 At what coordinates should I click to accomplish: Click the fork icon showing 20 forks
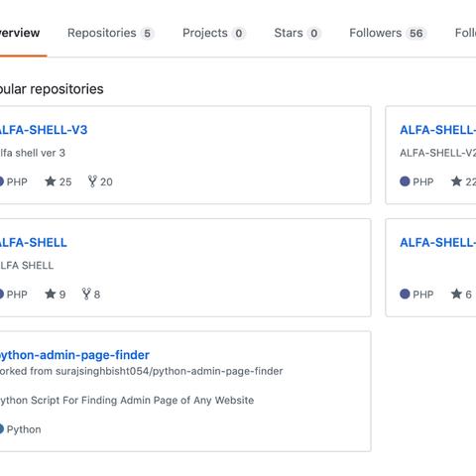tap(92, 181)
